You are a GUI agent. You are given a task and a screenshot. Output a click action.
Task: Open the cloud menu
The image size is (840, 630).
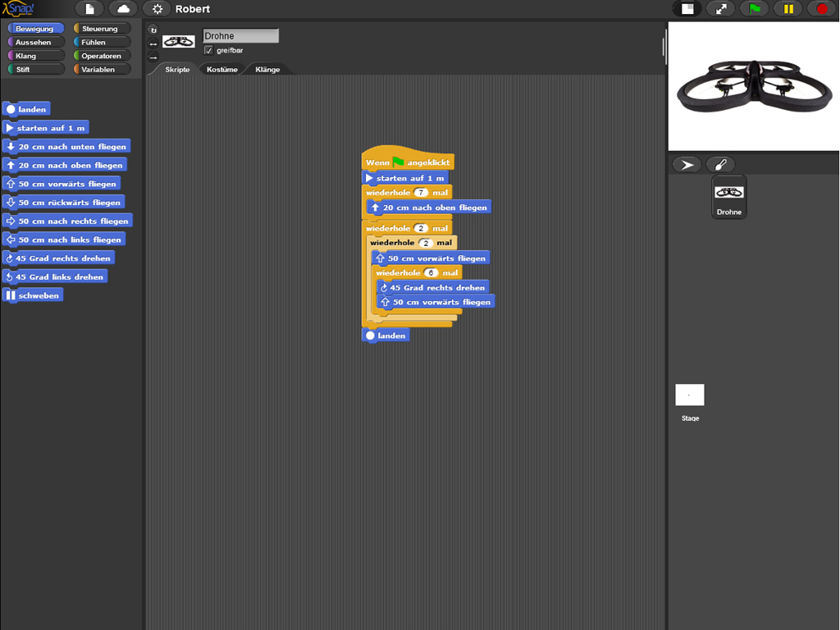click(x=123, y=9)
